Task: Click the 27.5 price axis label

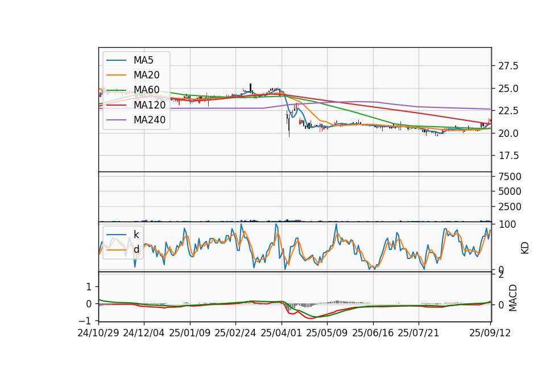Action: (508, 66)
